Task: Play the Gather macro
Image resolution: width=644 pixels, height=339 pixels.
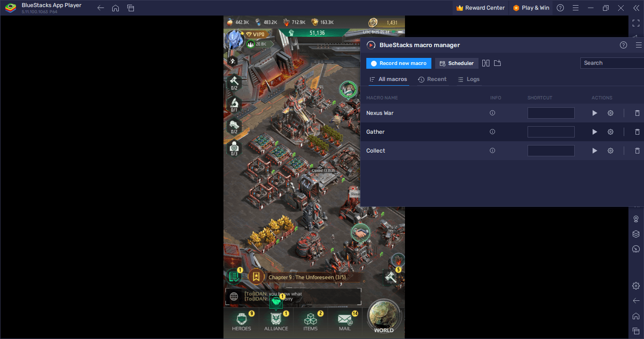Action: 594,132
